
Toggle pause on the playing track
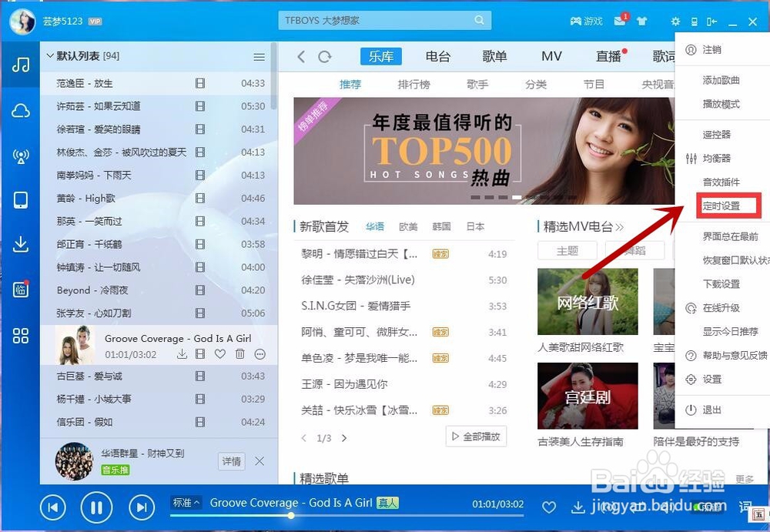tap(96, 507)
